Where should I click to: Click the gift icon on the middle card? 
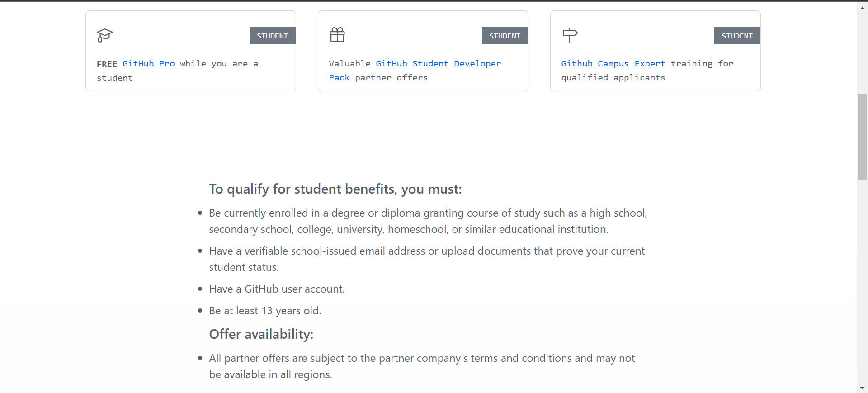click(x=337, y=34)
